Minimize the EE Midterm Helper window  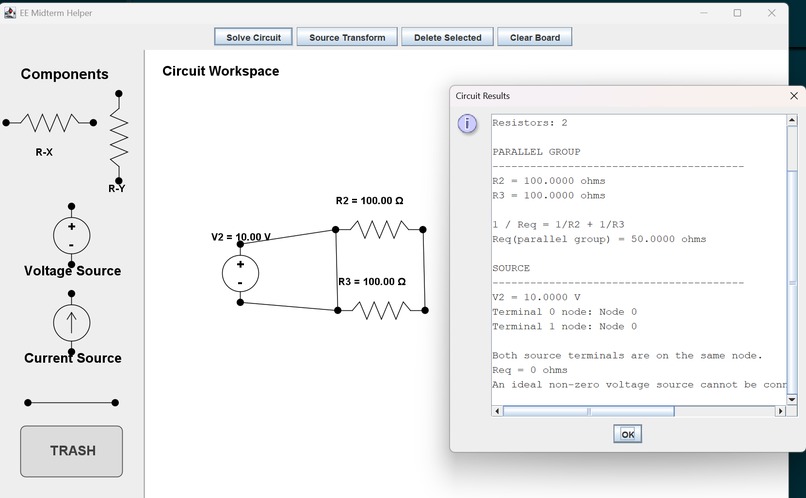click(x=703, y=13)
